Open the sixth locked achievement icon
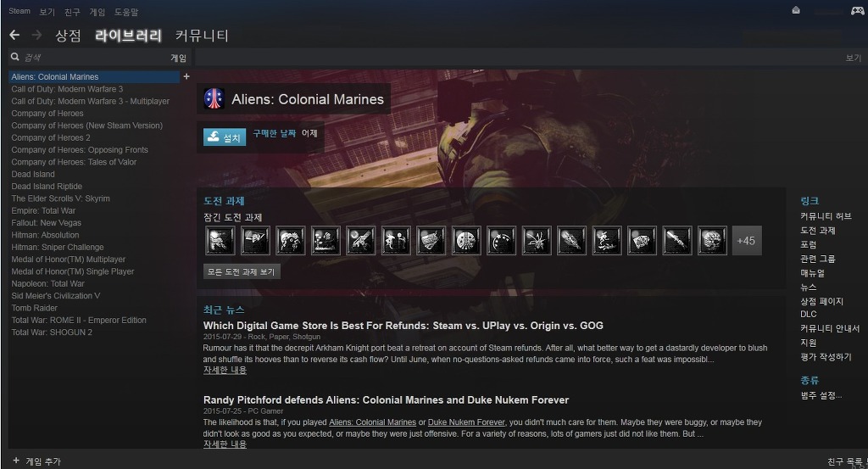The width and height of the screenshot is (868, 469). [x=396, y=240]
